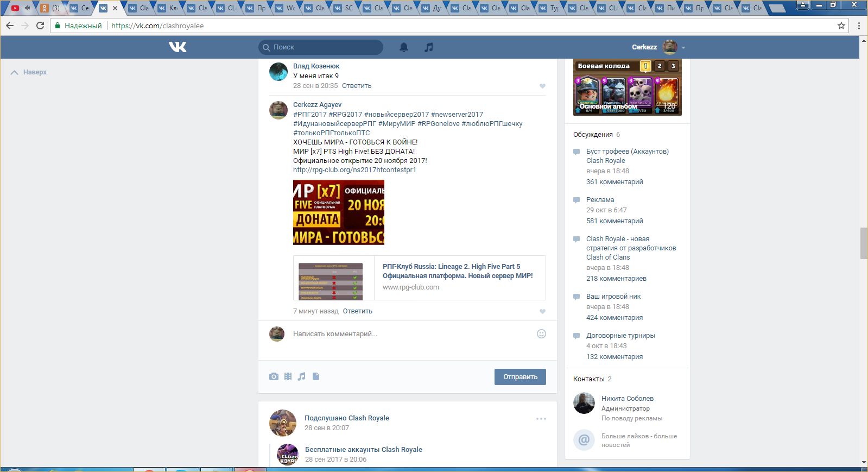Click the #newserver2017 hashtag
Screen dimensions: 868x472
coord(457,115)
